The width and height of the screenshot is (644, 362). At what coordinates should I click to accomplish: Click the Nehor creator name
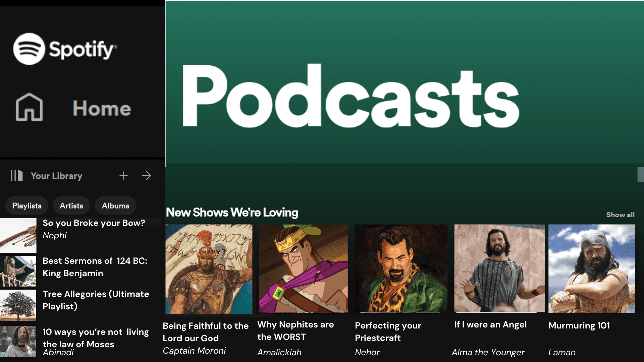click(x=367, y=352)
